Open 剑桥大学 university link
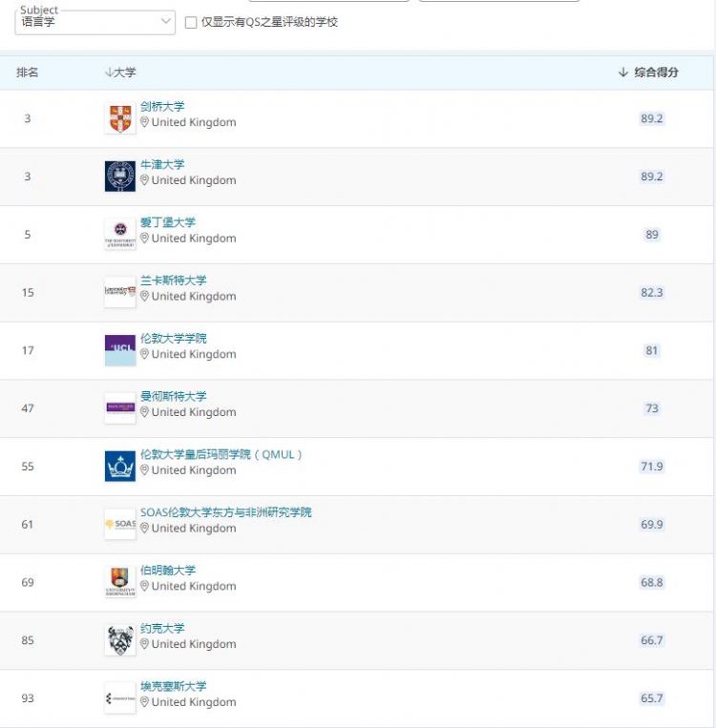 pos(162,107)
